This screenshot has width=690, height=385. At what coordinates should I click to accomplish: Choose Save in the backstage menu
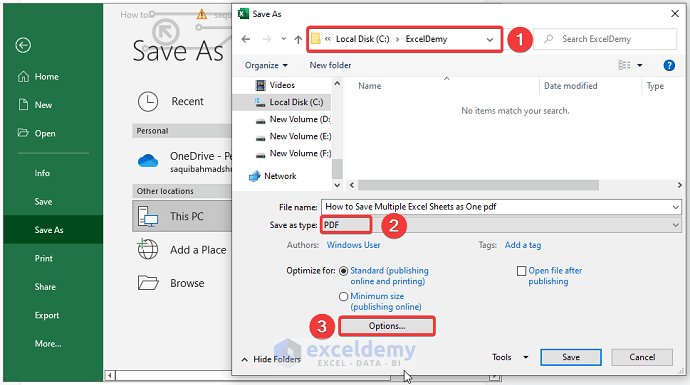[43, 202]
